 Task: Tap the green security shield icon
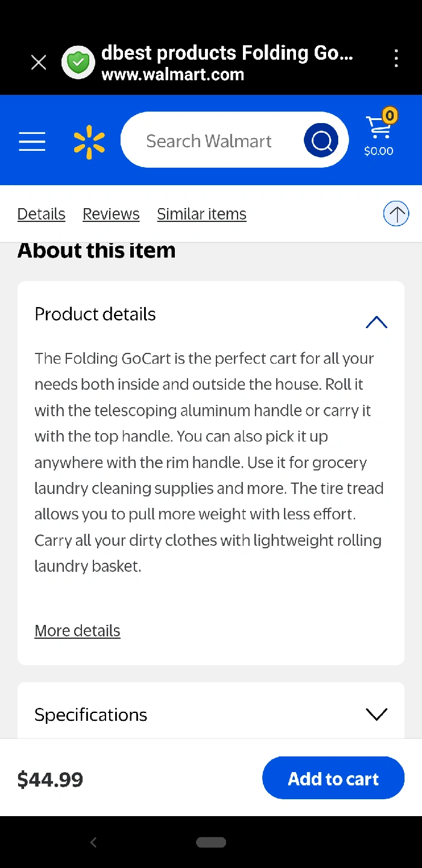coord(78,62)
